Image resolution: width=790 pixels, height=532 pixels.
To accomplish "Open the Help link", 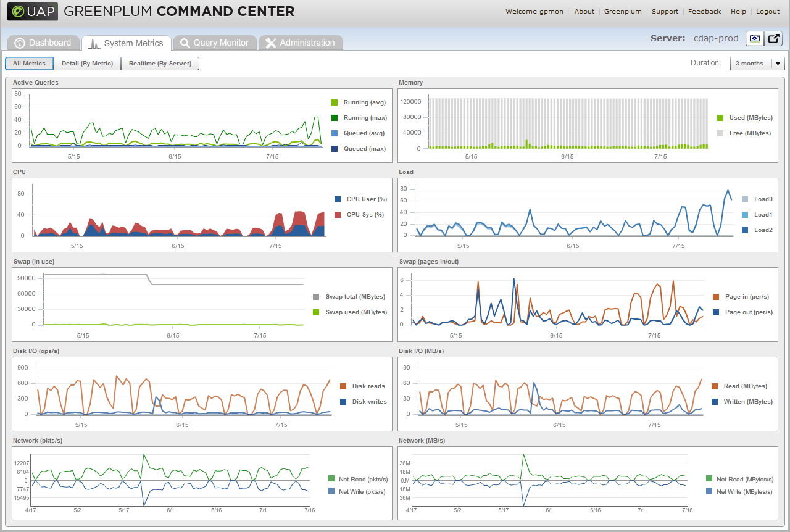I will coord(738,11).
